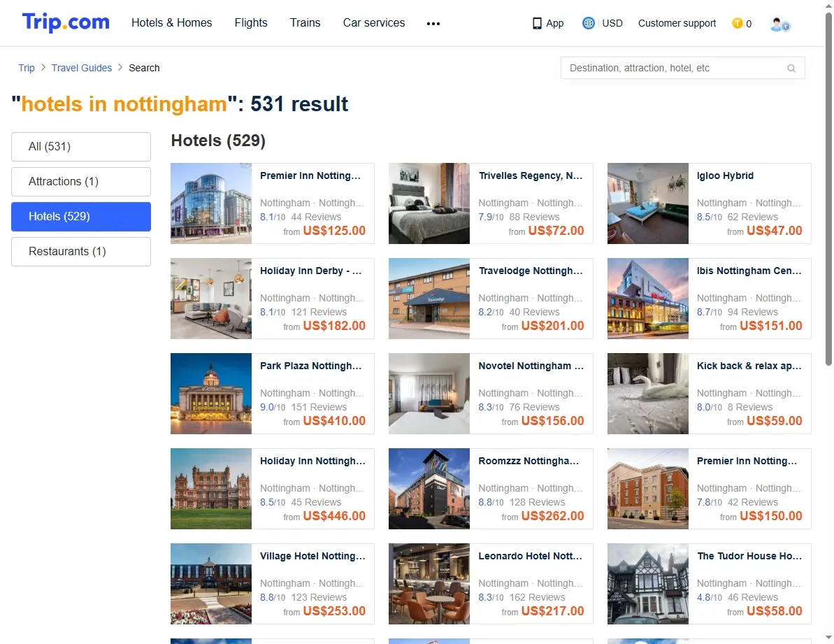Open Holiday Inn Derby lounge photo

211,299
